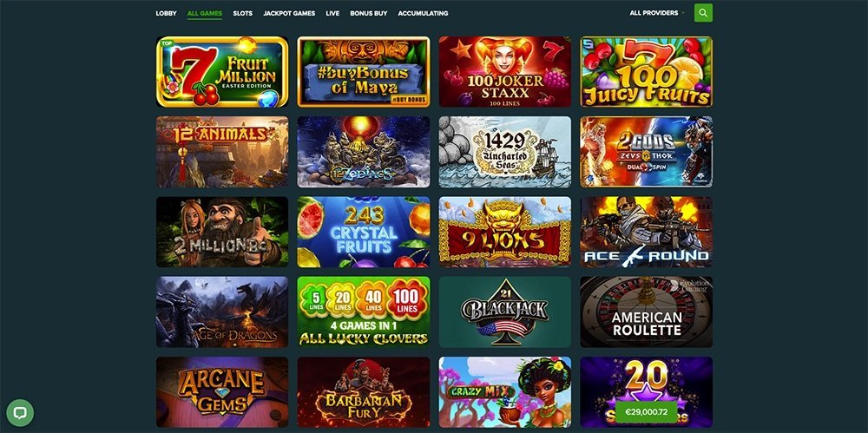Select the Slots tab
The width and height of the screenshot is (868, 433).
pos(242,13)
